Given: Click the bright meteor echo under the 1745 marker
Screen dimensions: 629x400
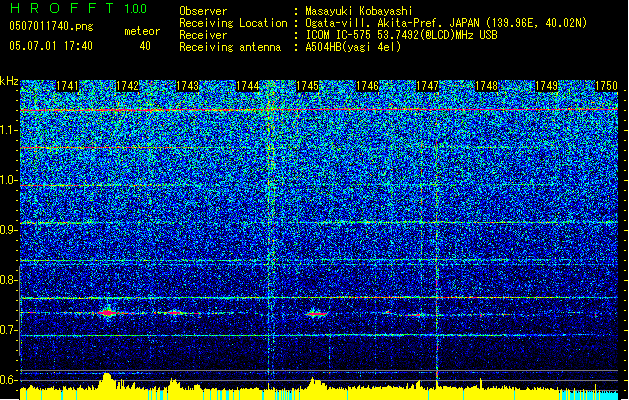Looking at the screenshot, I should point(317,313).
